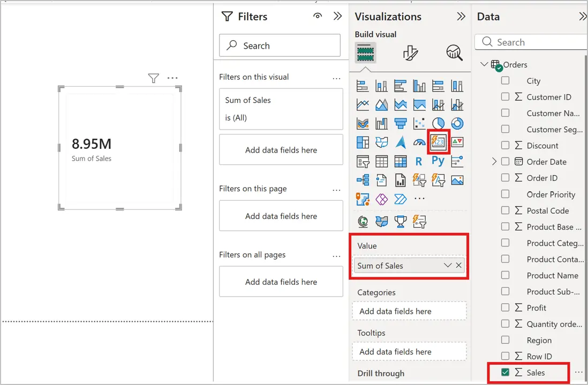588x385 pixels.
Task: Select the line chart visual
Action: click(362, 104)
